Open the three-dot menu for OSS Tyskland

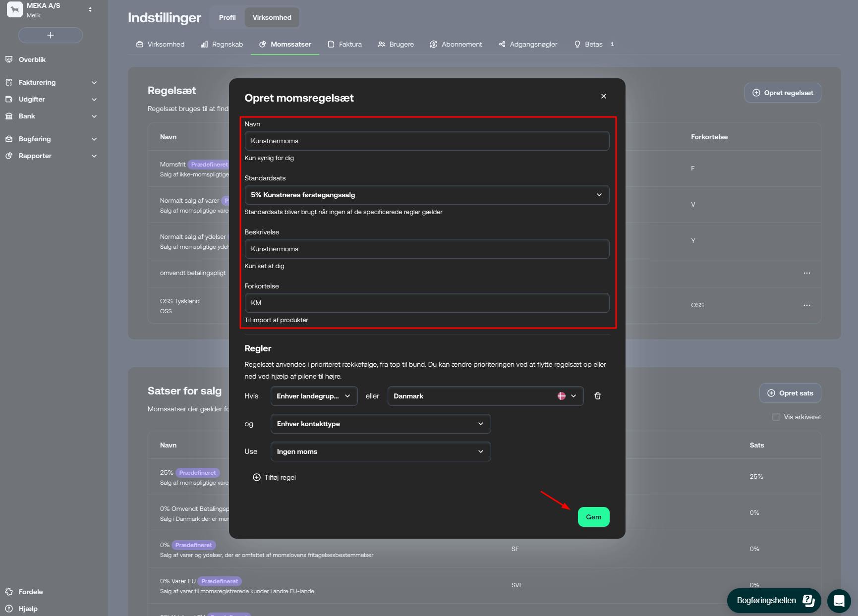[x=806, y=305]
